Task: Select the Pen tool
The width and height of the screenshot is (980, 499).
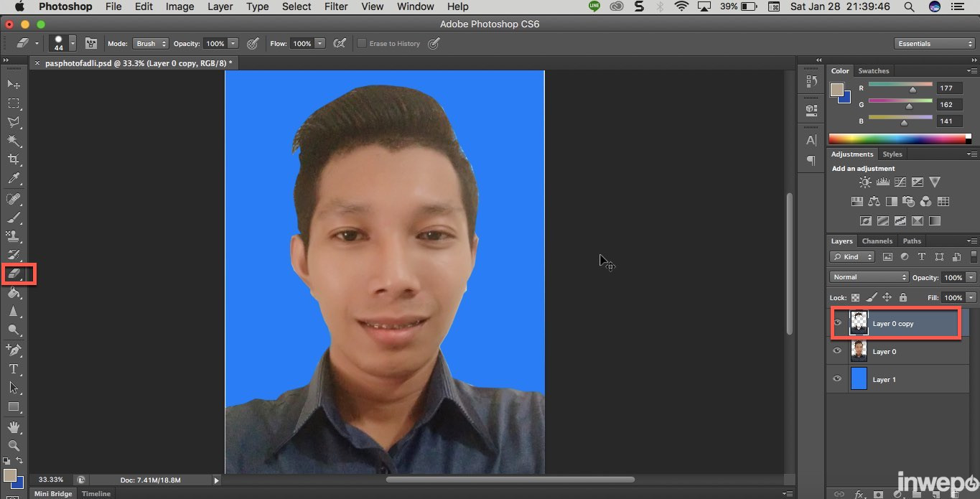Action: pyautogui.click(x=14, y=350)
